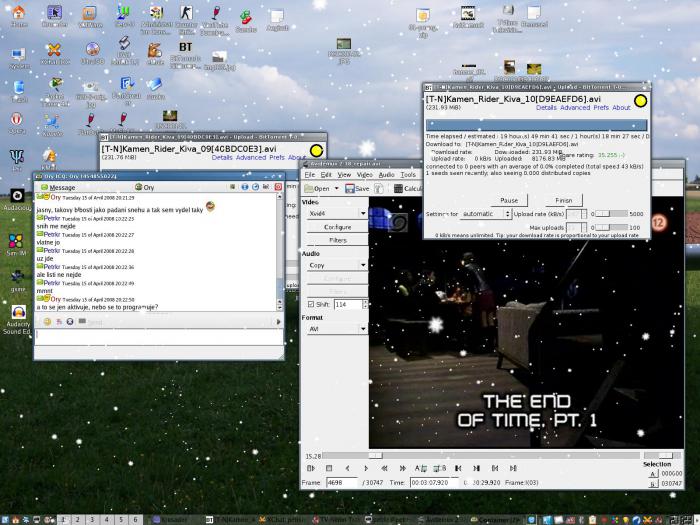The width and height of the screenshot is (700, 525).
Task: Open the Audio Copy dropdown
Action: (337, 265)
